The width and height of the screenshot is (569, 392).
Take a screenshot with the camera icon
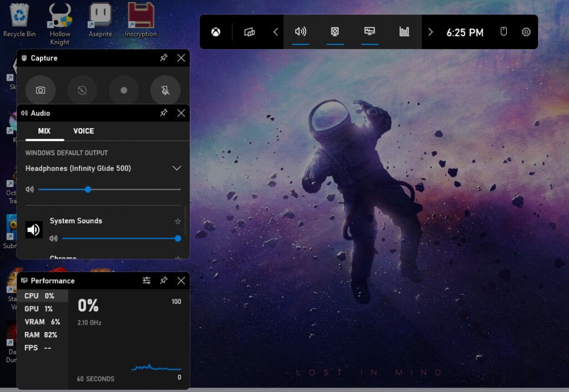41,90
